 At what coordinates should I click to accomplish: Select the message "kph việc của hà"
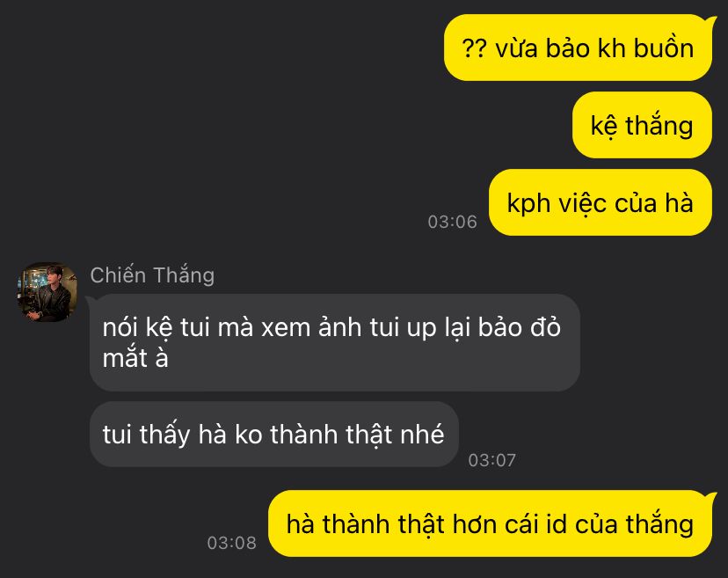tap(600, 202)
